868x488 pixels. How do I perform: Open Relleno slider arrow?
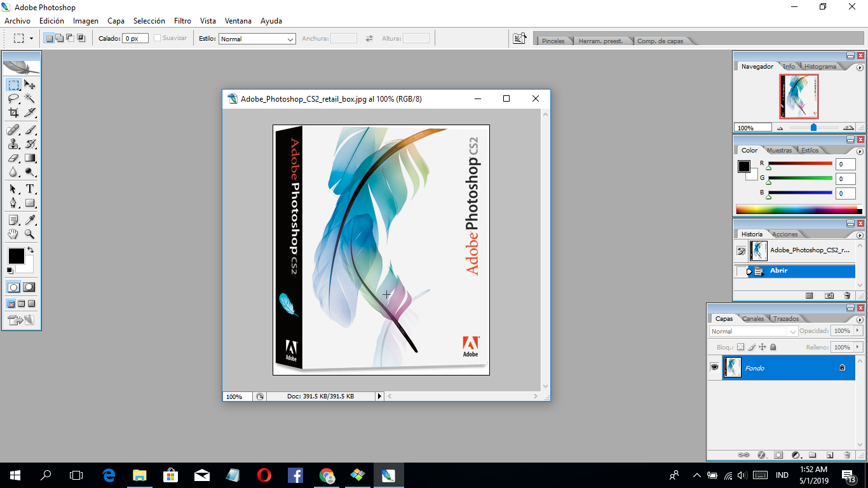[x=858, y=347]
